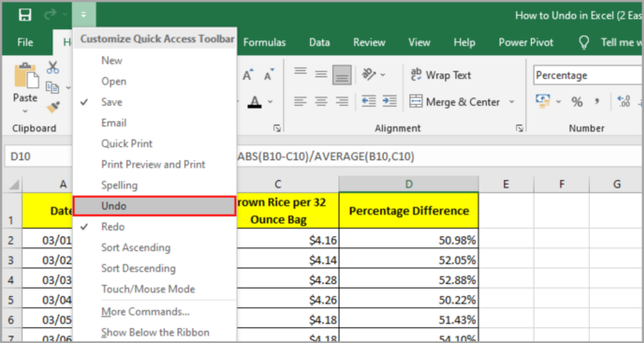
Task: Enable Open in the toolbar menu
Action: pos(155,81)
